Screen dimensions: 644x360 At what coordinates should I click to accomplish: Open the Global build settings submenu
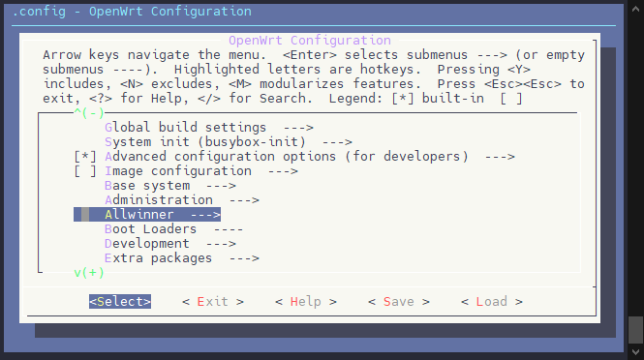[208, 127]
